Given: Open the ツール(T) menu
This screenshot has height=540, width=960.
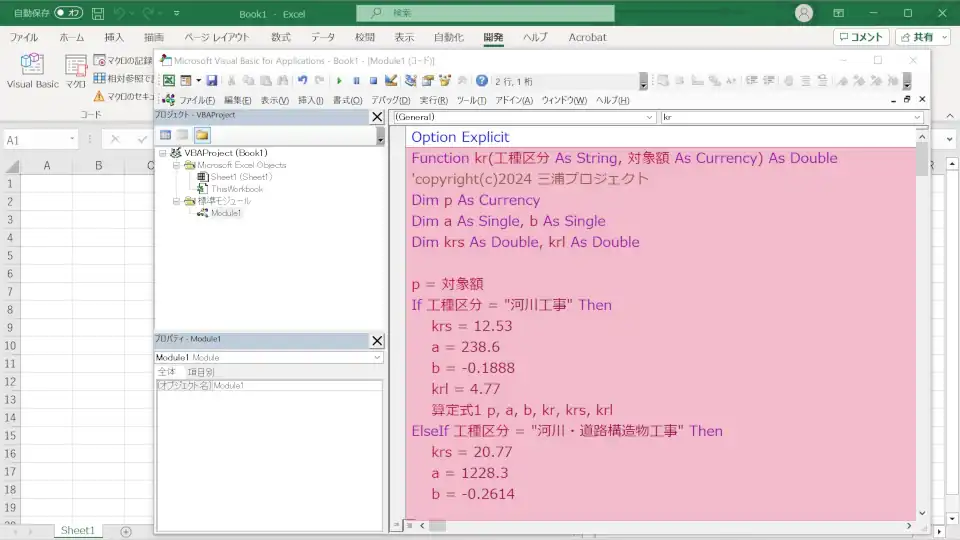Looking at the screenshot, I should [x=471, y=100].
